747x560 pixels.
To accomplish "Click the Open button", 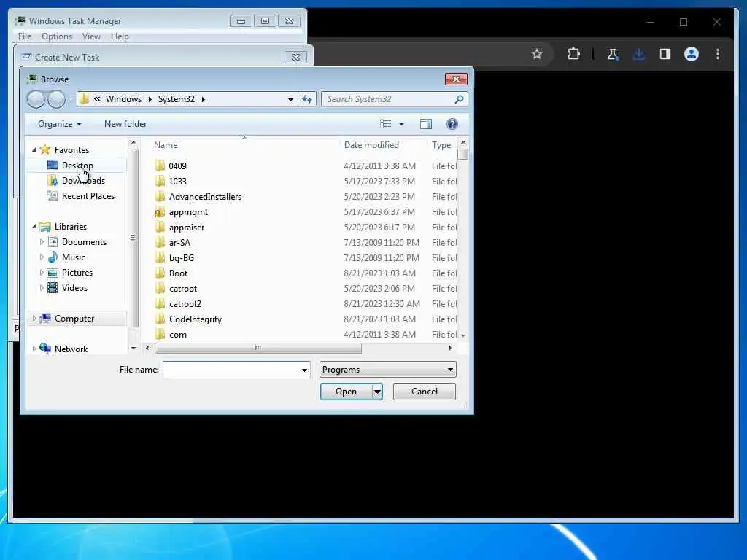I will [x=347, y=392].
